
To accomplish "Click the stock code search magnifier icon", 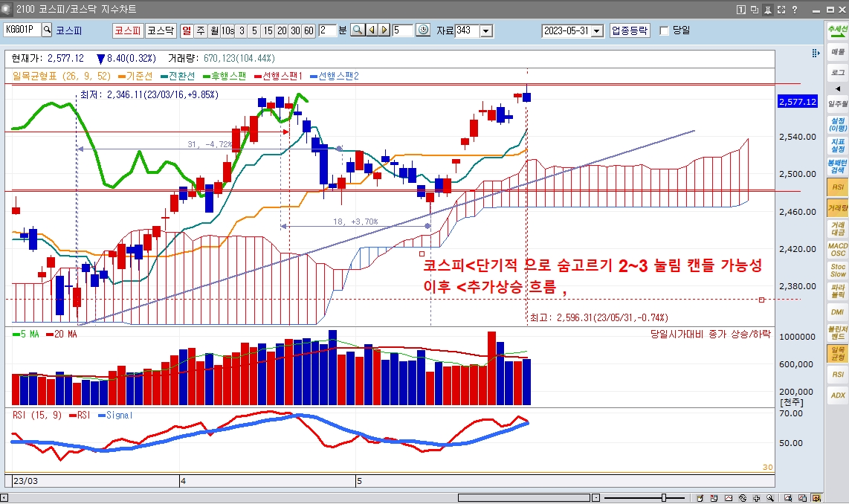I will (x=47, y=30).
